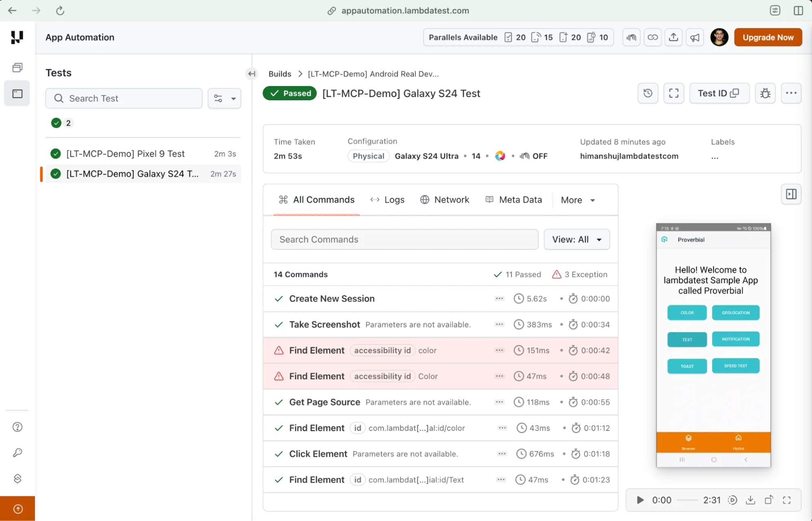
Task: Seek on the video progress bar
Action: (687, 500)
